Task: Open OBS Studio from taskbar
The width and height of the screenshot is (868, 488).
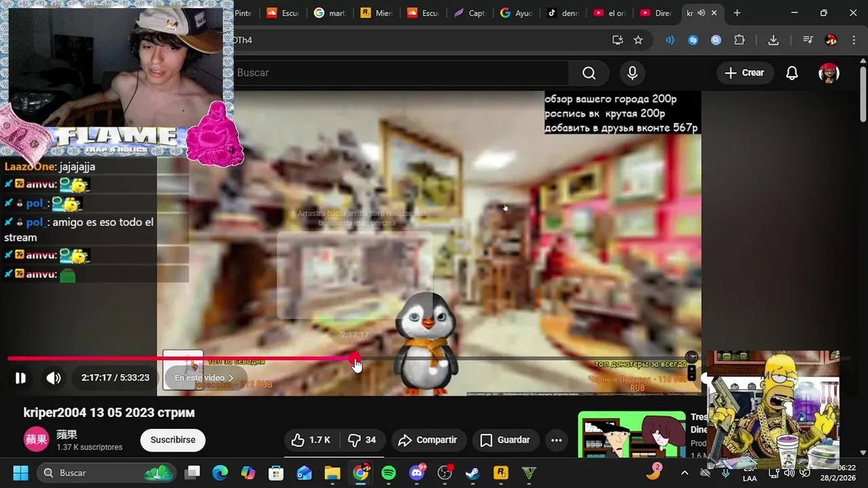Action: click(x=445, y=473)
